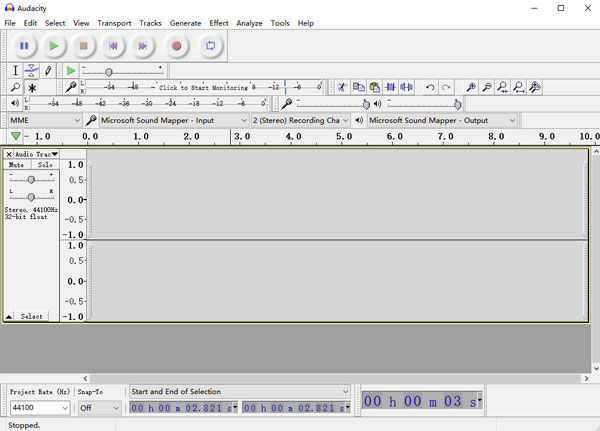Click Silence audio selection icon
This screenshot has height=431, width=600.
(406, 87)
